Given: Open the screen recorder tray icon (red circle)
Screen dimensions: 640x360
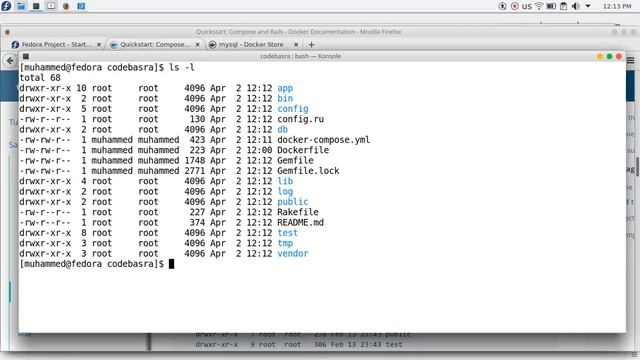Looking at the screenshot, I should [x=515, y=6].
